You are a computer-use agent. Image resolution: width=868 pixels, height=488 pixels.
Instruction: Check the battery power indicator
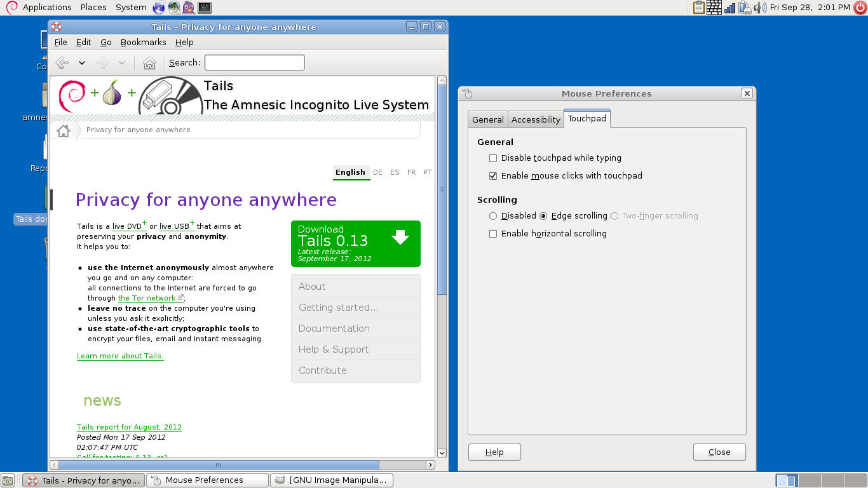(745, 8)
